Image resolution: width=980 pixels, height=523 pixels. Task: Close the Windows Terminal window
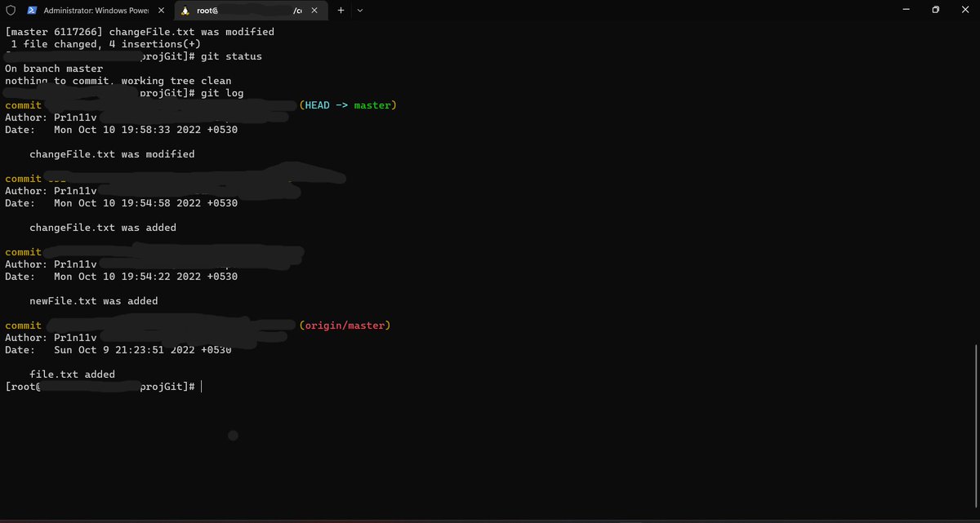click(964, 10)
